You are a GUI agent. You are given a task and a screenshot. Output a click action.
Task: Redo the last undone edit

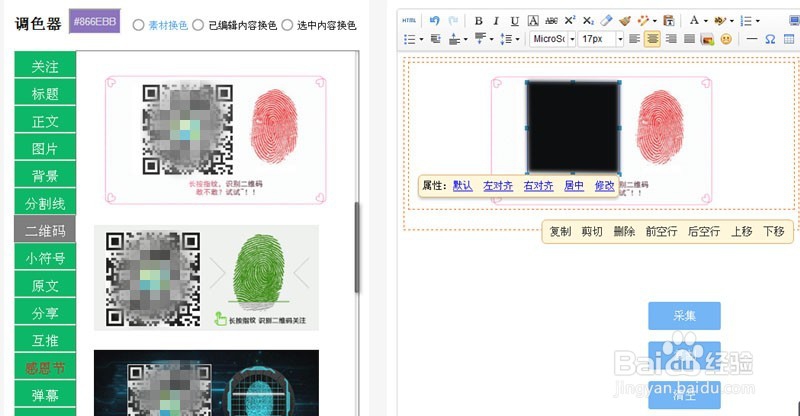click(453, 21)
